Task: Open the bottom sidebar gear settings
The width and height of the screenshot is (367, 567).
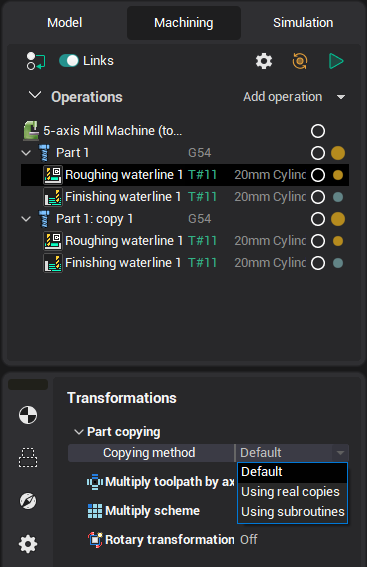Action: click(x=28, y=544)
